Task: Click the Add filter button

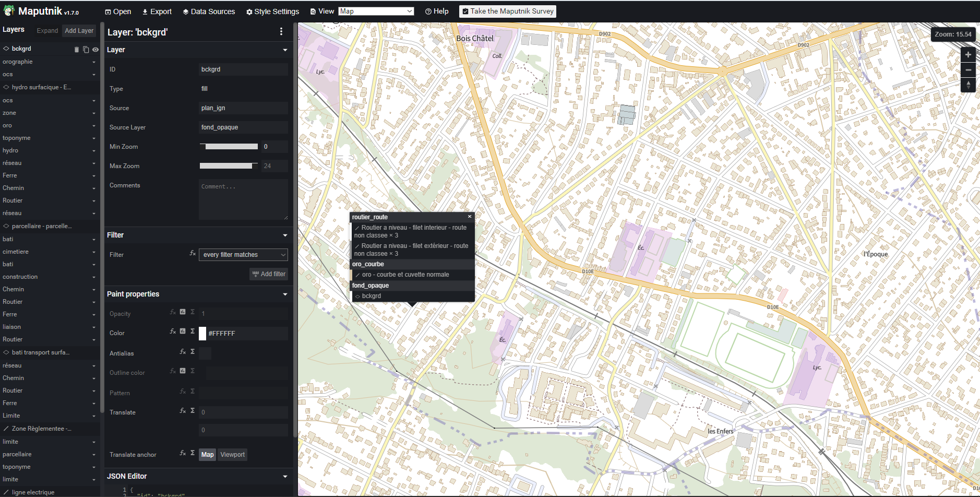Action: 269,274
